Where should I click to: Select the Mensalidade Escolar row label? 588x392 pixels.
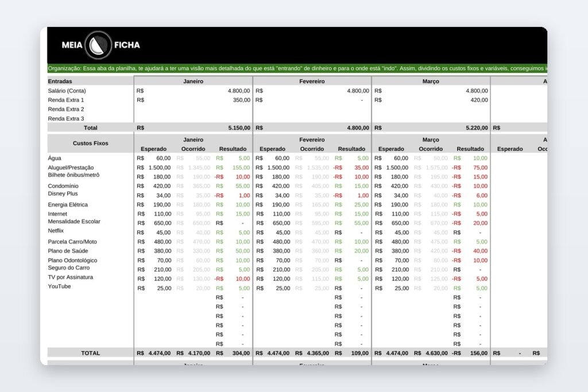[74, 222]
